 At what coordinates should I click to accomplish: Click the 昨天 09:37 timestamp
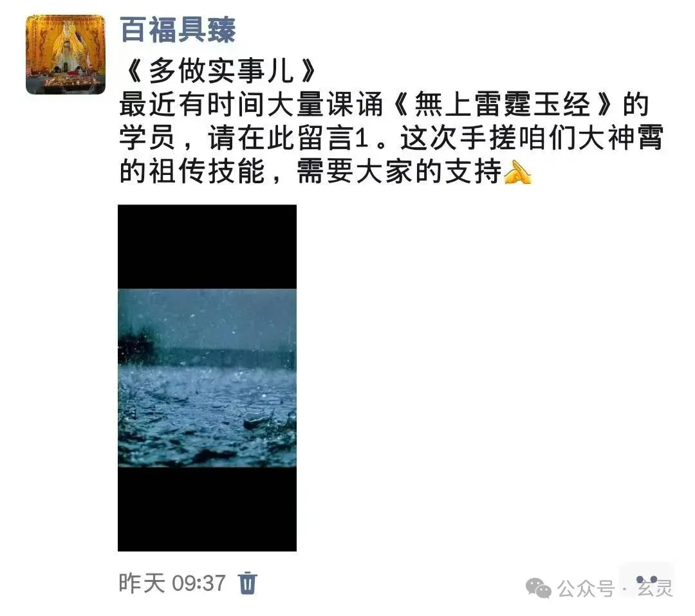[172, 583]
